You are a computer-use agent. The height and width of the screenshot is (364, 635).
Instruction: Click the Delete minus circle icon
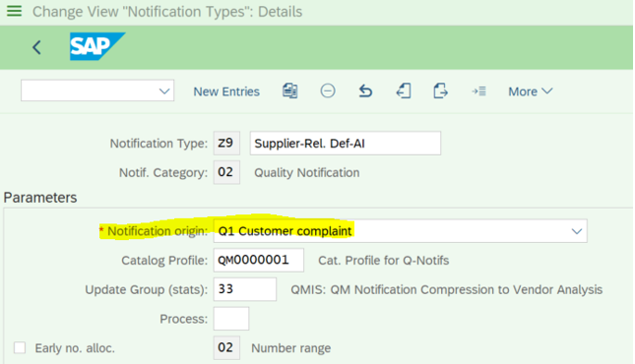point(328,91)
